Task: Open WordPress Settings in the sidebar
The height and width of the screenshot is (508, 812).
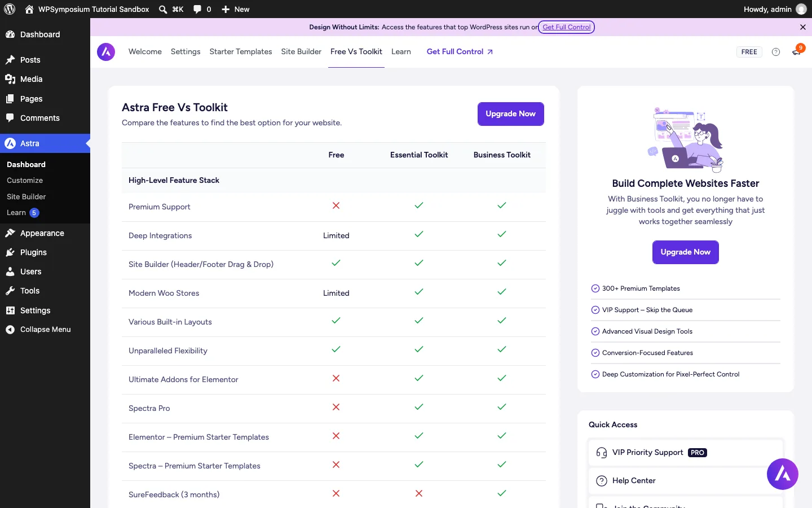Action: pos(45,310)
